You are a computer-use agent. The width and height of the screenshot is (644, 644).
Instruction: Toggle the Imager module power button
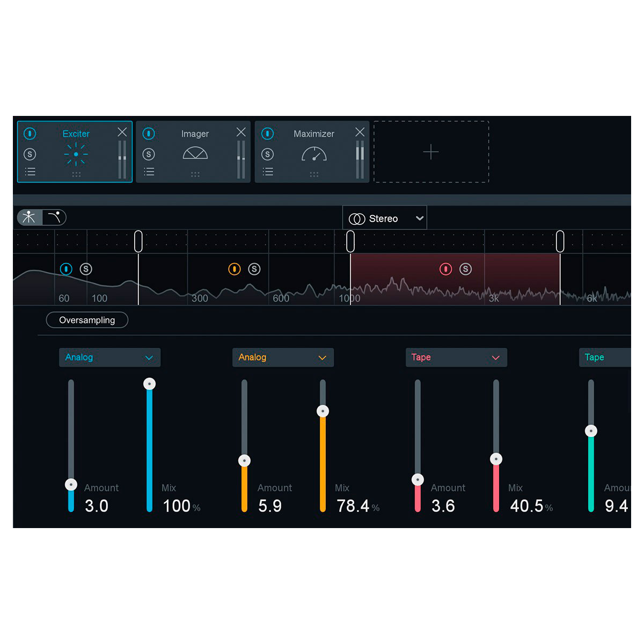pos(149,134)
